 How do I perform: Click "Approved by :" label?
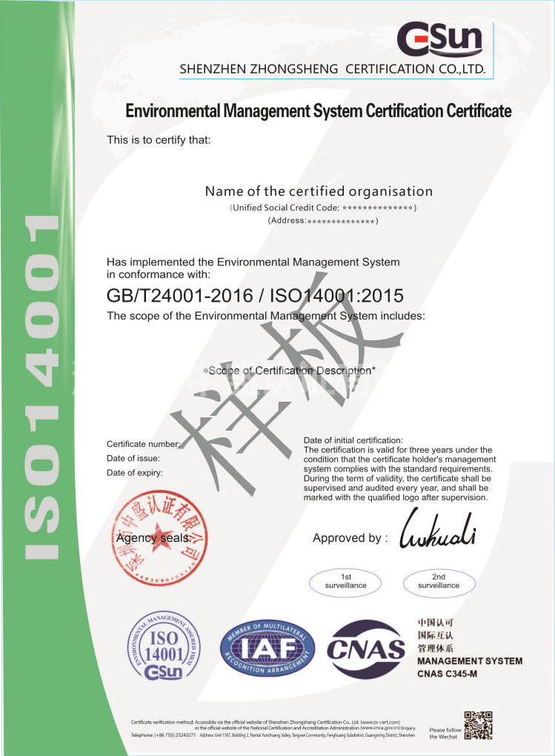point(350,538)
